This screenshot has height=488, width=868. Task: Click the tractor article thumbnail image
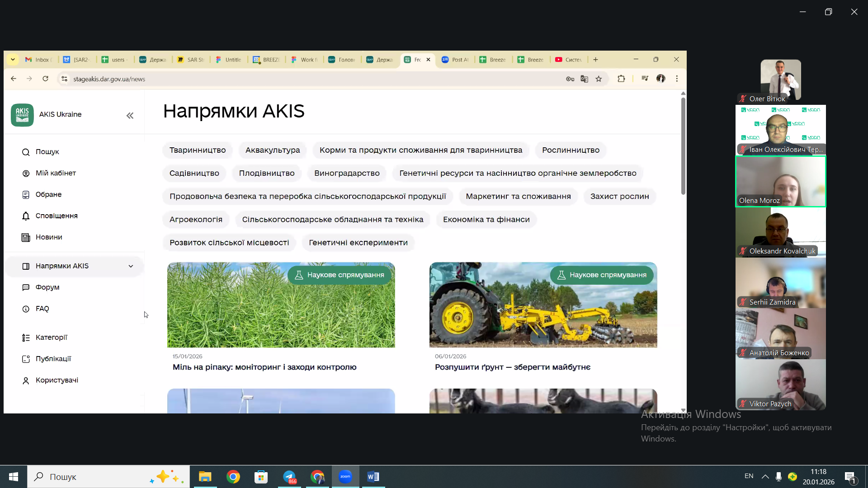(x=543, y=312)
